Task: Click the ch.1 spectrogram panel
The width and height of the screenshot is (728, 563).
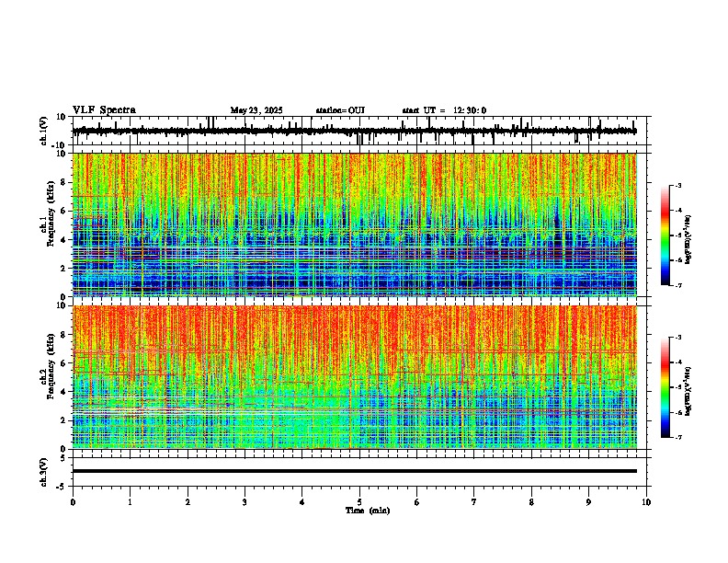Action: [x=355, y=224]
